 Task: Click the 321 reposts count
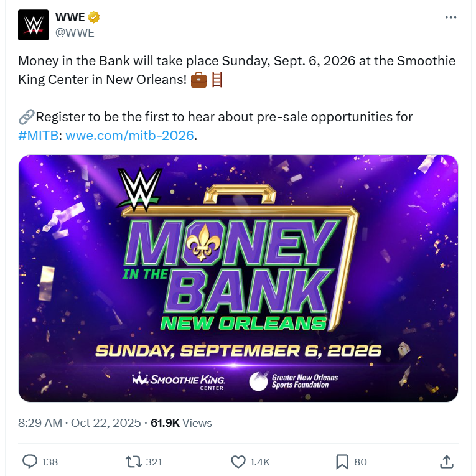click(x=154, y=462)
